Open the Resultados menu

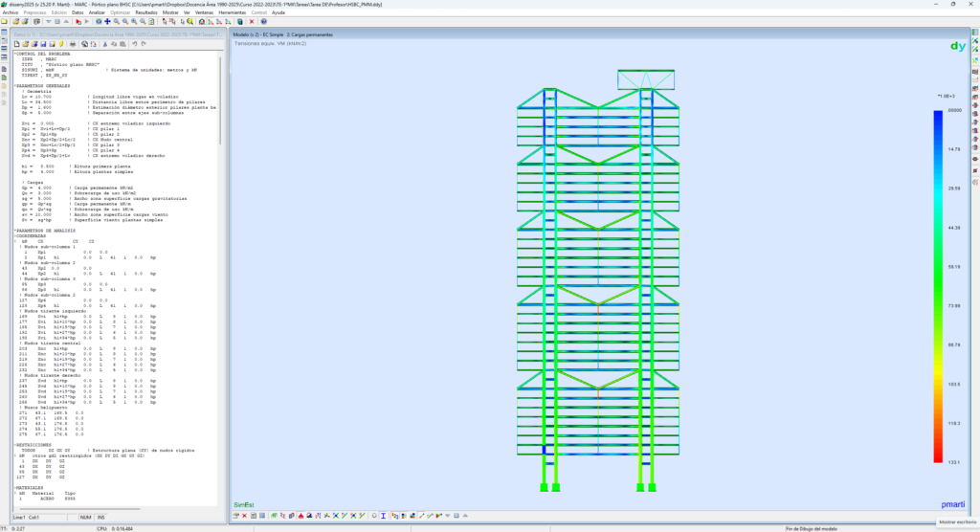tap(145, 12)
